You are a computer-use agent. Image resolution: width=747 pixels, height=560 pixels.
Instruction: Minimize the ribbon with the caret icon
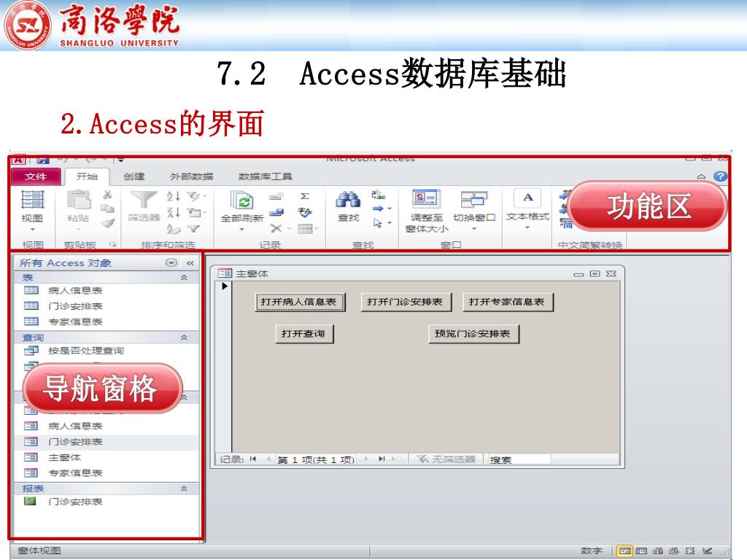coord(701,176)
